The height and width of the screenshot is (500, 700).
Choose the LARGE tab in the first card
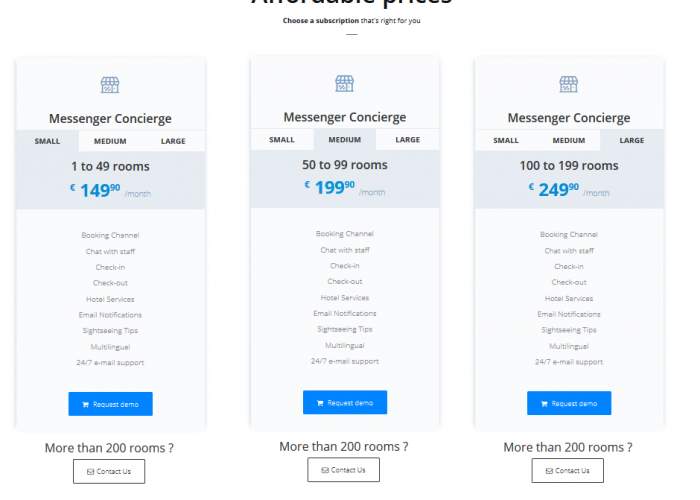[173, 141]
